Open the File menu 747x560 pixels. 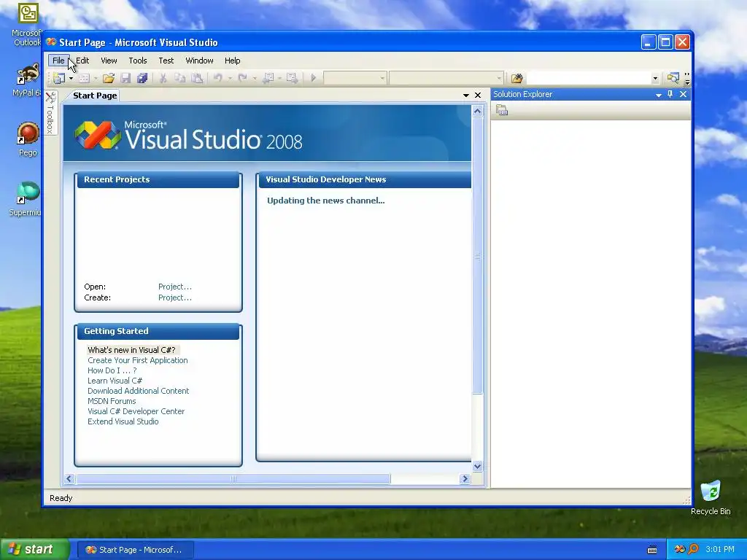58,61
